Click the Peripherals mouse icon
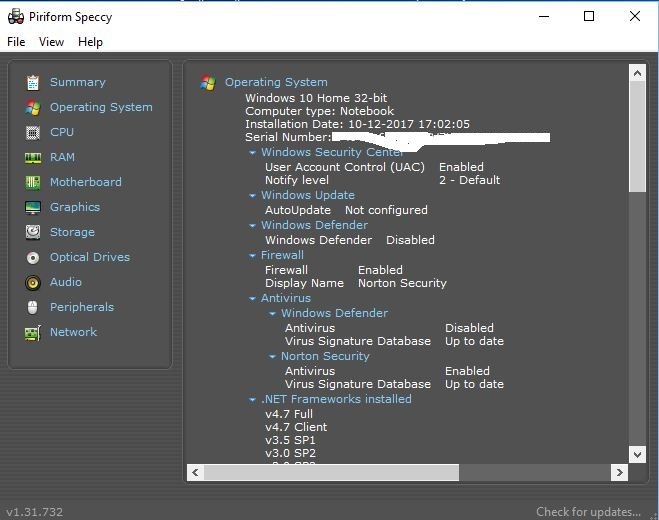 33,307
